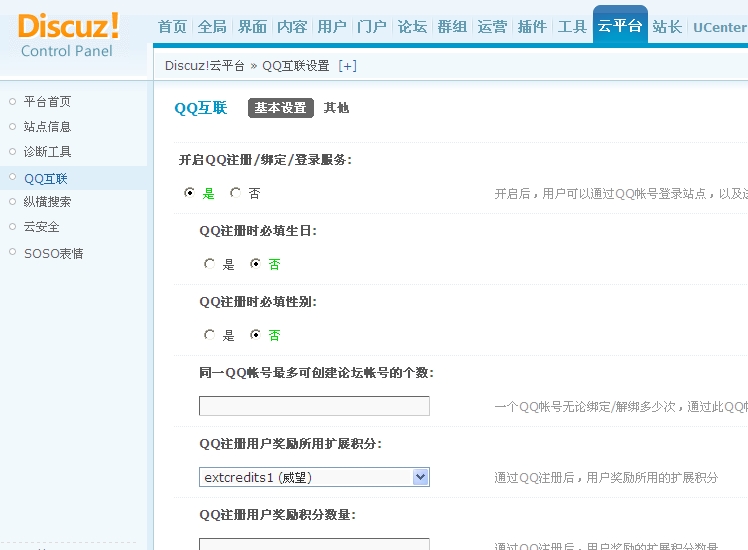This screenshot has height=550, width=748.
Task: Click the QQ互联 page heading
Action: pos(201,108)
